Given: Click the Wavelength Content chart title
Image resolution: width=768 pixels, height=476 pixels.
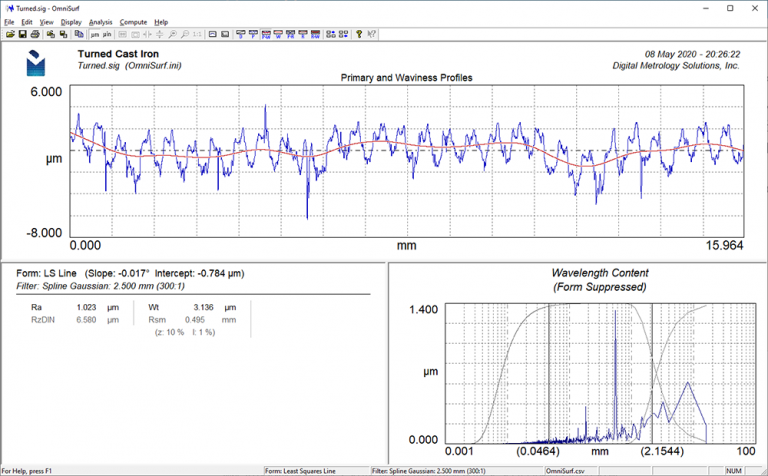Looking at the screenshot, I should pyautogui.click(x=600, y=273).
